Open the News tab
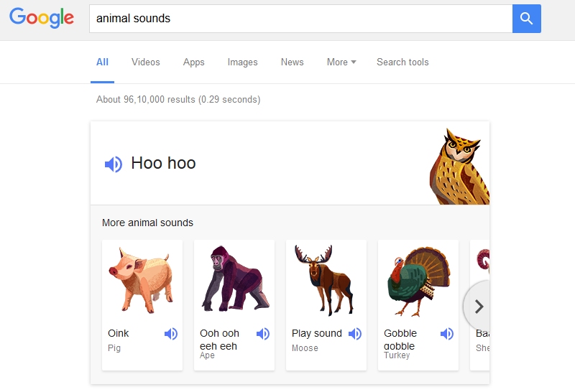 click(292, 62)
